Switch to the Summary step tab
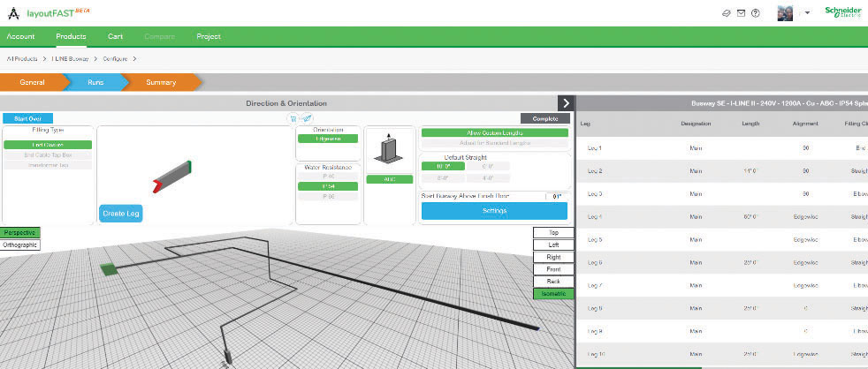This screenshot has height=369, width=868. click(161, 82)
